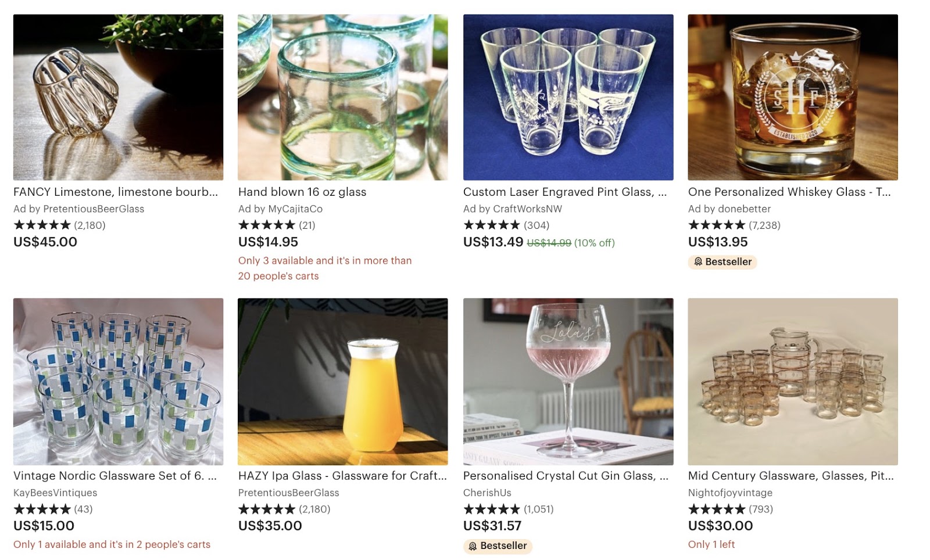The width and height of the screenshot is (930, 560).
Task: Click the Custom Laser Engraved Pint Glass image
Action: tap(568, 97)
